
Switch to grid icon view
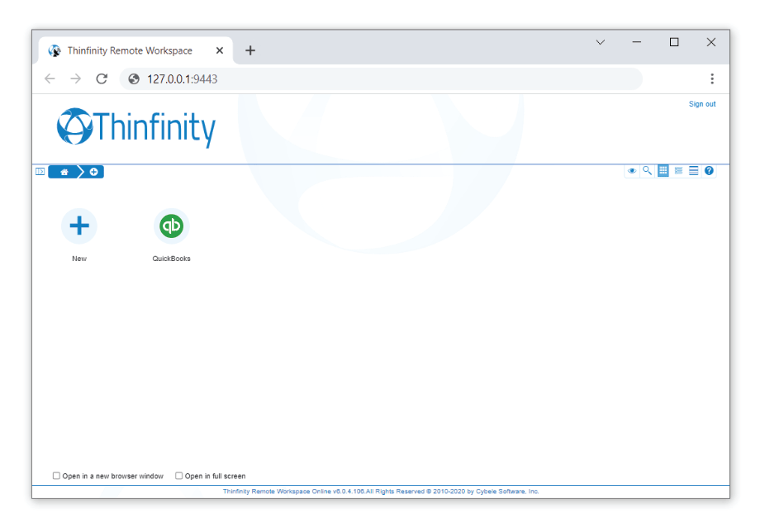[663, 171]
